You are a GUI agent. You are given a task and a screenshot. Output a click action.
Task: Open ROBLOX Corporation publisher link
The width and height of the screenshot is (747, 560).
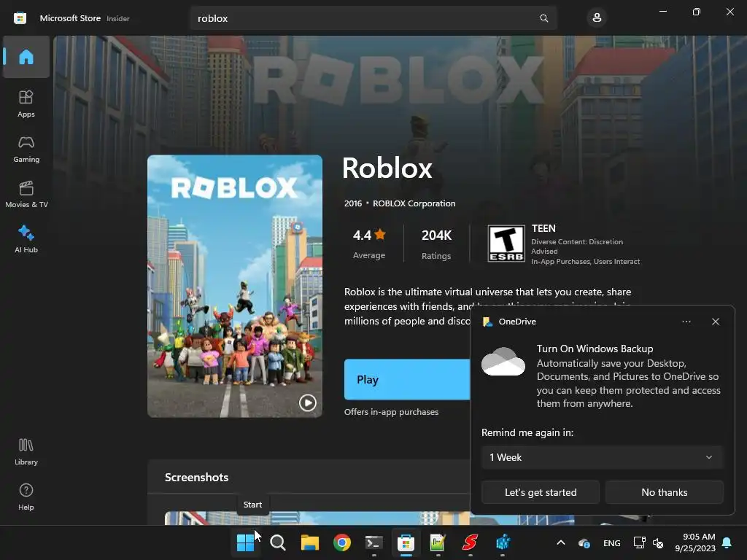(414, 203)
